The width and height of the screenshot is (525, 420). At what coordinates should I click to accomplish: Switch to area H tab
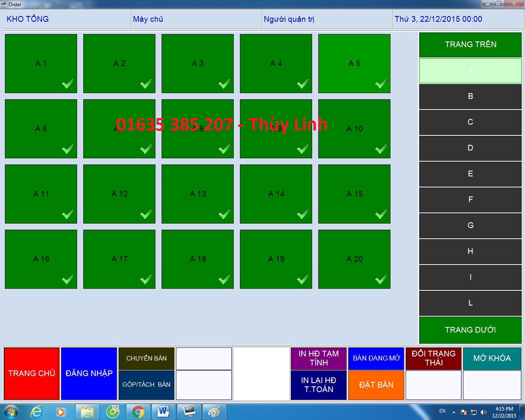470,251
